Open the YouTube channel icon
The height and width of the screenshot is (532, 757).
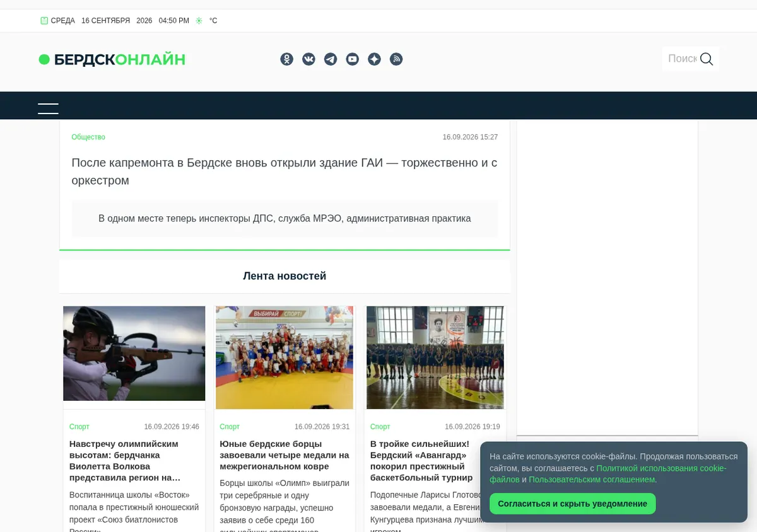pyautogui.click(x=353, y=59)
